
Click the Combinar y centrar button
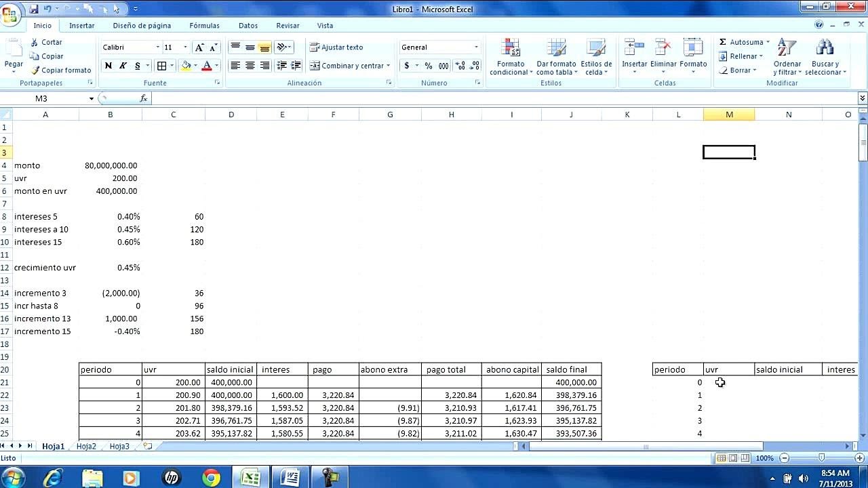(x=347, y=66)
